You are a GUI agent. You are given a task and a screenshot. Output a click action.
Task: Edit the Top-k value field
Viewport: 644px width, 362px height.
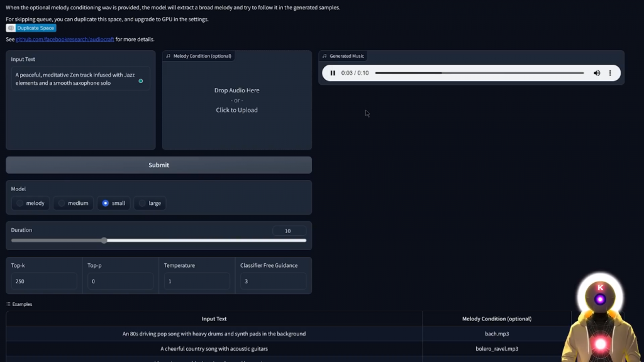tap(44, 281)
